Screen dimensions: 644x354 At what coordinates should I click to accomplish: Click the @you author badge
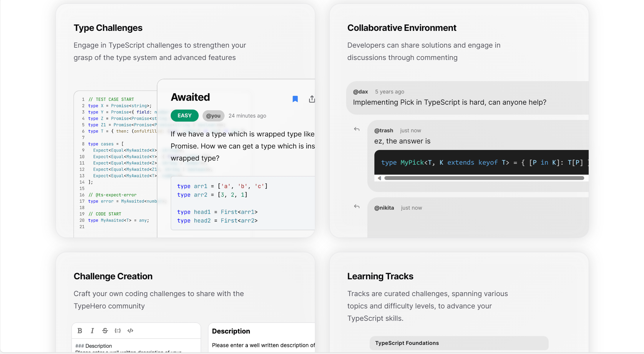(213, 116)
